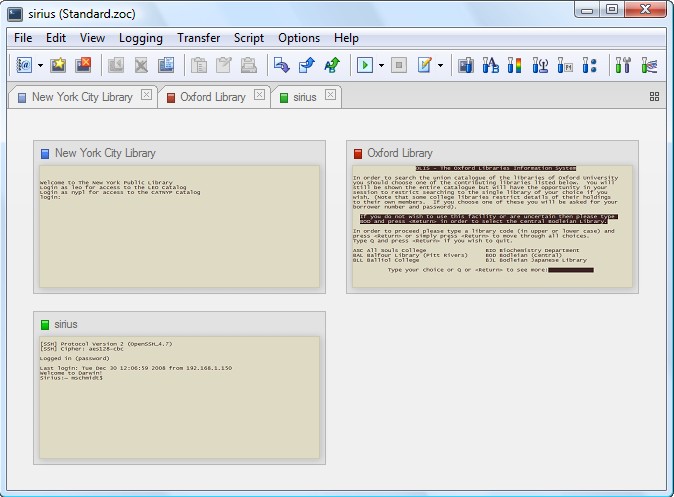Open the Edit menu
This screenshot has height=497, width=674.
[56, 38]
